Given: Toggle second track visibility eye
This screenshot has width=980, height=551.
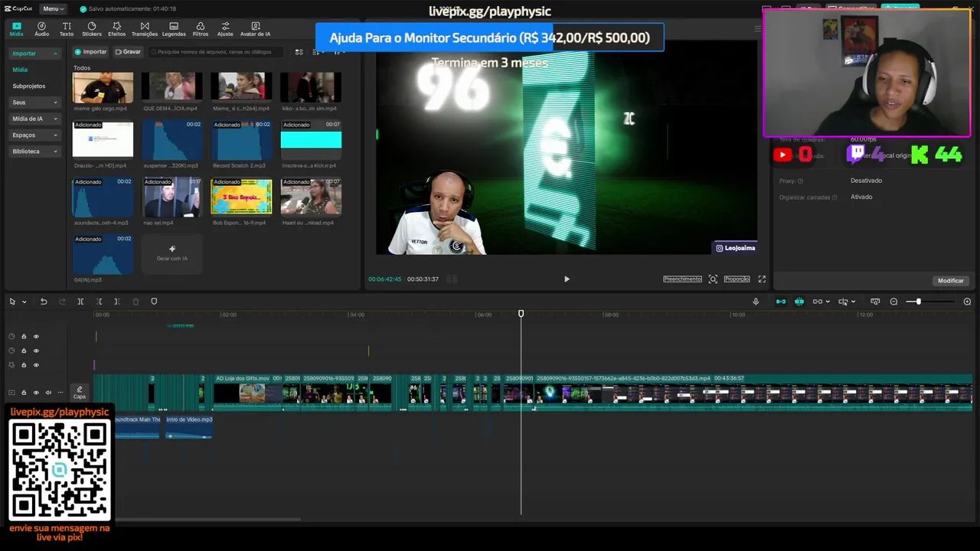Looking at the screenshot, I should click(36, 350).
